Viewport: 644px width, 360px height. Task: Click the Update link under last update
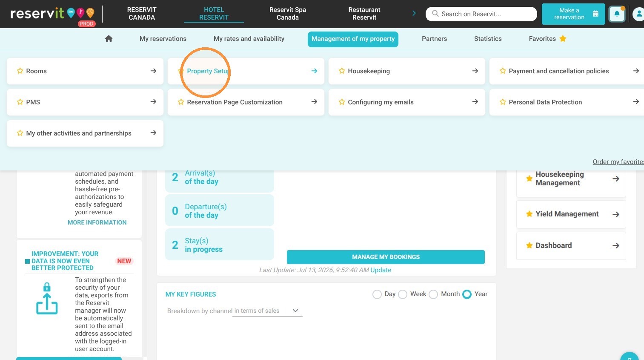[381, 270]
